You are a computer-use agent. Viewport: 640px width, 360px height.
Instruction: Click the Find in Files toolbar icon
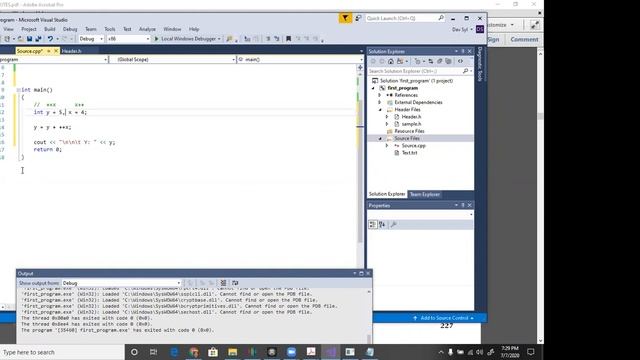[229, 39]
